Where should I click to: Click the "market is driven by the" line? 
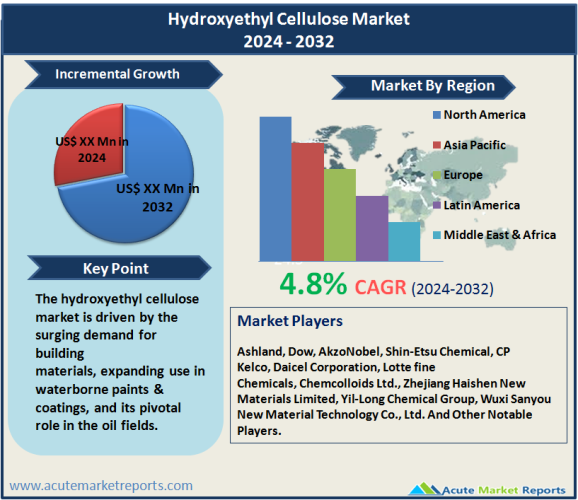click(x=107, y=317)
